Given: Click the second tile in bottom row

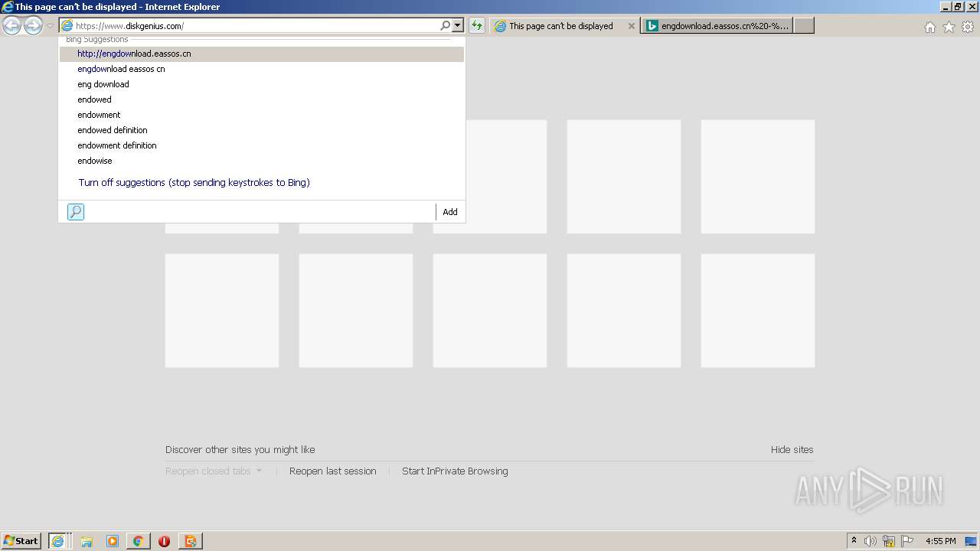Looking at the screenshot, I should pos(356,311).
